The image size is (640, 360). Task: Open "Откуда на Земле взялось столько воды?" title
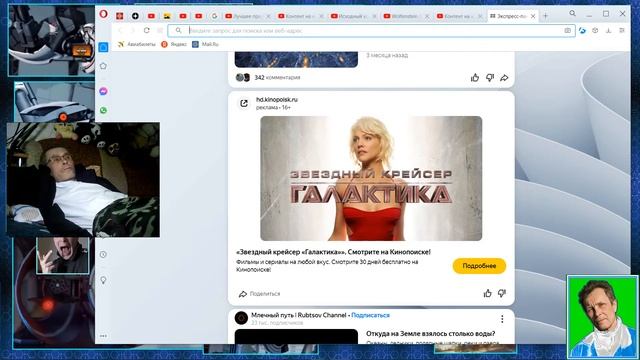point(431,334)
